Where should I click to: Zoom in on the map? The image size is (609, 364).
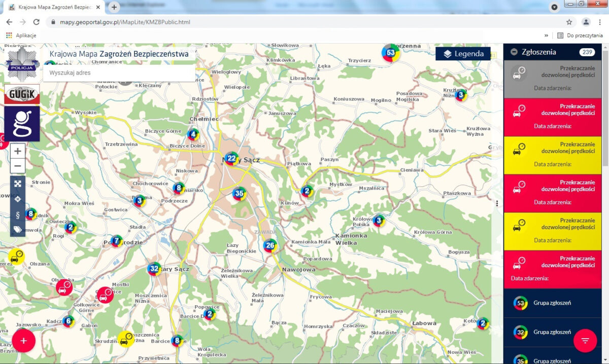18,151
